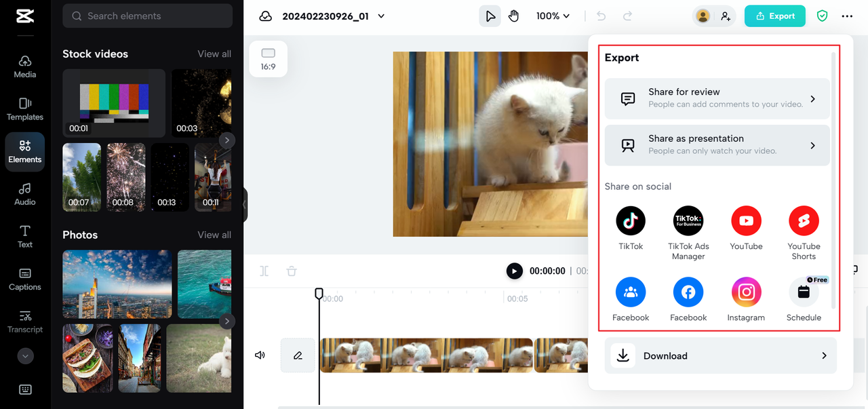
Task: Split the clip in the timeline
Action: coord(264,271)
